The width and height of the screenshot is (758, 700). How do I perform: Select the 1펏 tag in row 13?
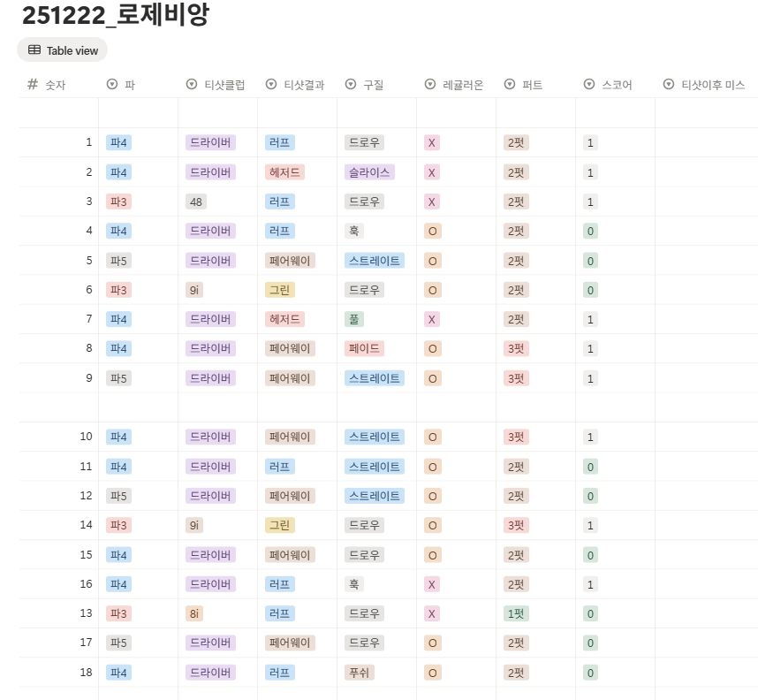[x=516, y=614]
